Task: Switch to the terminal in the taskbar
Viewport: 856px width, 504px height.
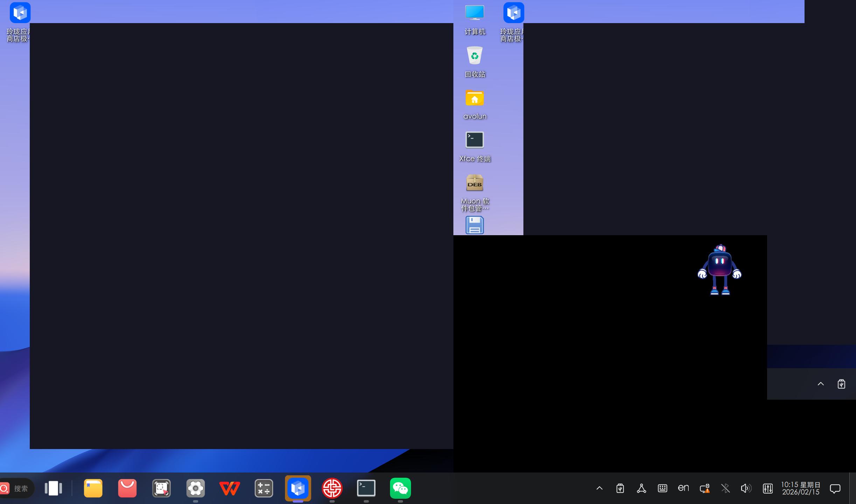Action: (366, 488)
